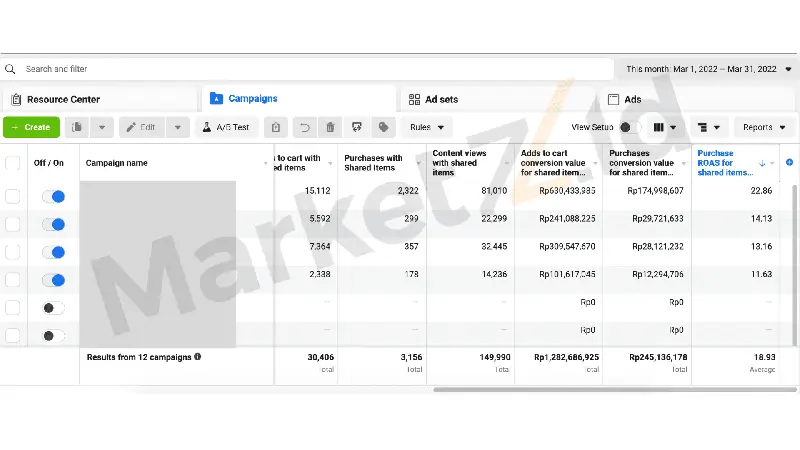Viewport: 800px width, 450px height.
Task: Enable the View Setup toggle
Action: [630, 128]
